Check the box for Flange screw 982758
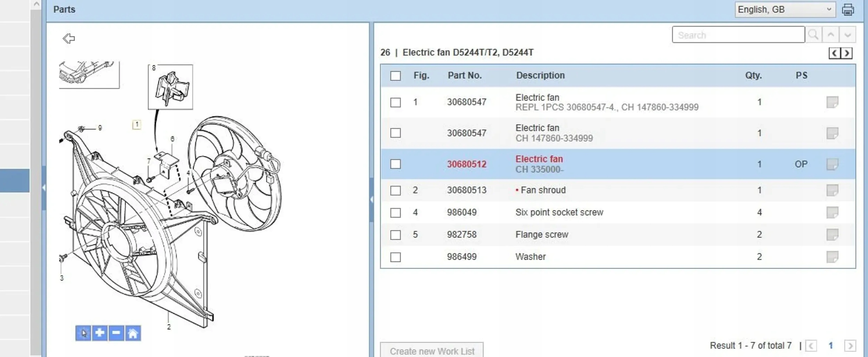The height and width of the screenshot is (357, 868). pyautogui.click(x=395, y=235)
